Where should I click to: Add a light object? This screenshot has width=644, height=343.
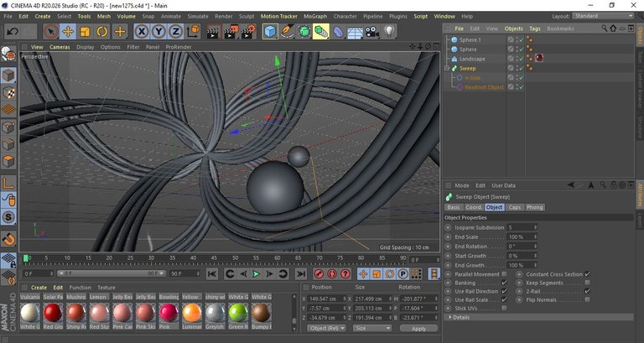pyautogui.click(x=389, y=32)
